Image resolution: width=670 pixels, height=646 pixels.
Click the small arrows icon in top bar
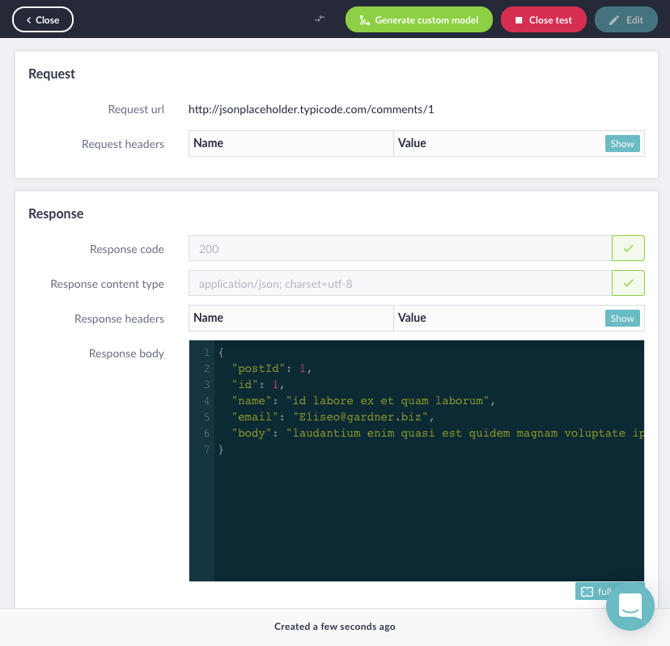(320, 19)
